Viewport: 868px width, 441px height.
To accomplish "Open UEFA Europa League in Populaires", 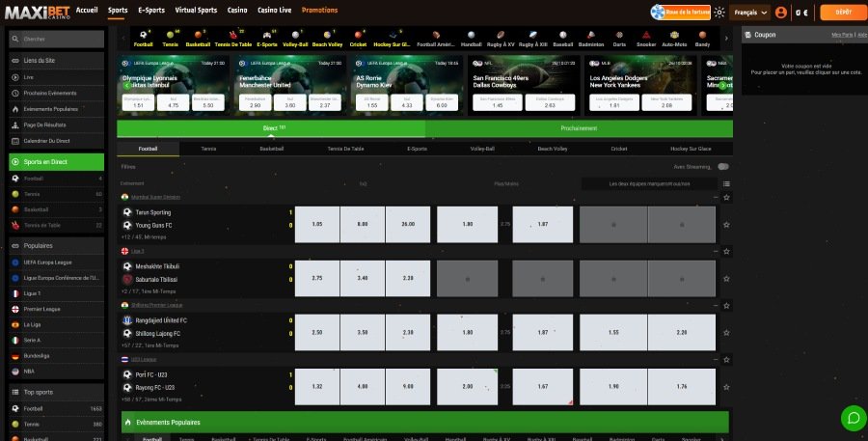I will (57, 262).
